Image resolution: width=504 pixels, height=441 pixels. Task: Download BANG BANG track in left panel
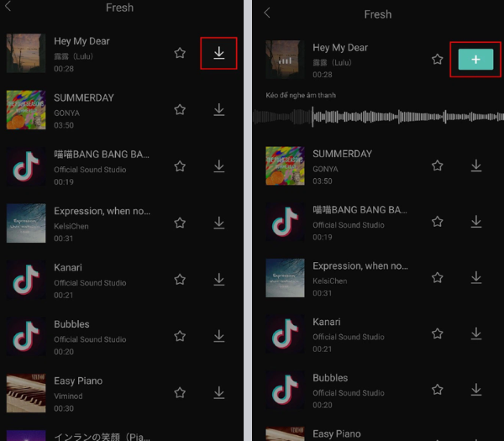coord(219,166)
